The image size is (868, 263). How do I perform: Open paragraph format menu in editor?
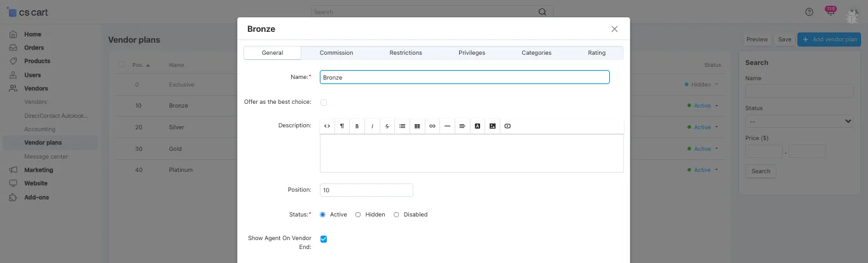342,126
